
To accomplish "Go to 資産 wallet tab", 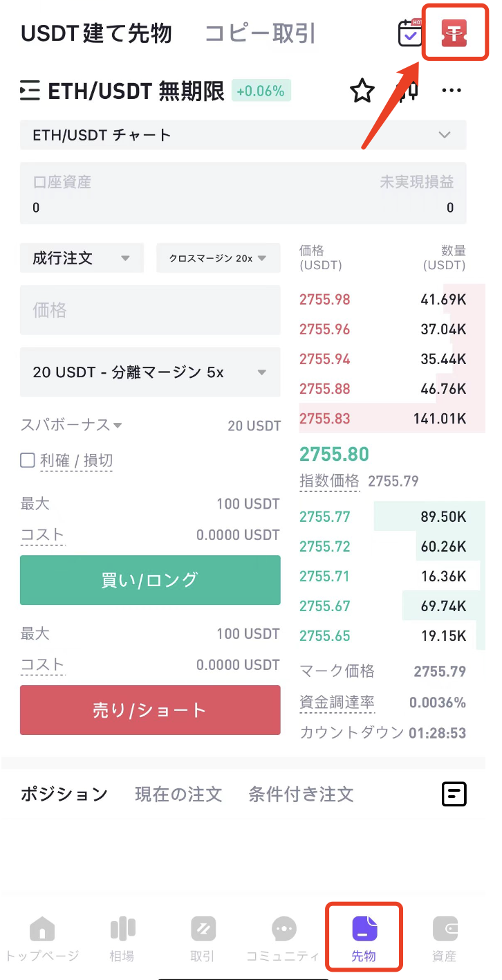I will click(445, 940).
